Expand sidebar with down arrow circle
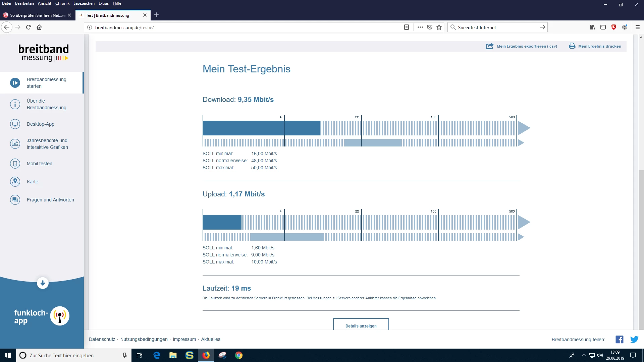Screen dimensions: 644x362 pyautogui.click(x=43, y=283)
